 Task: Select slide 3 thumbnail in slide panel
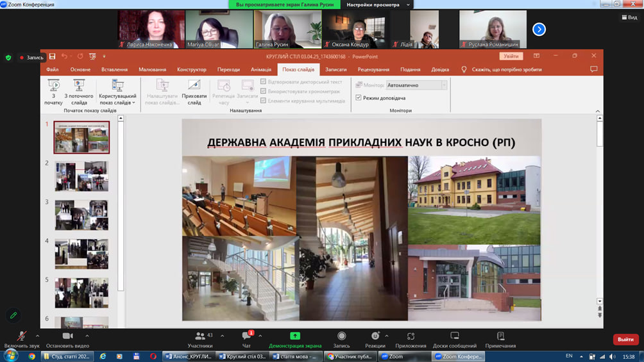[81, 215]
